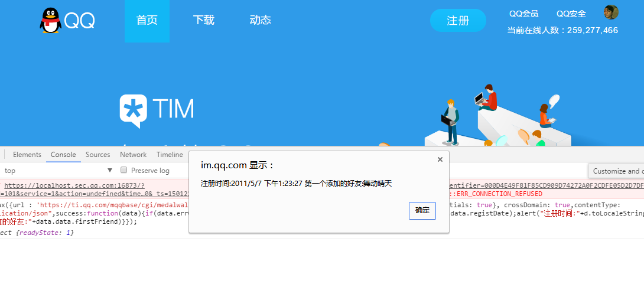Enable the Preserve log checkbox
644x284 pixels.
click(123, 170)
